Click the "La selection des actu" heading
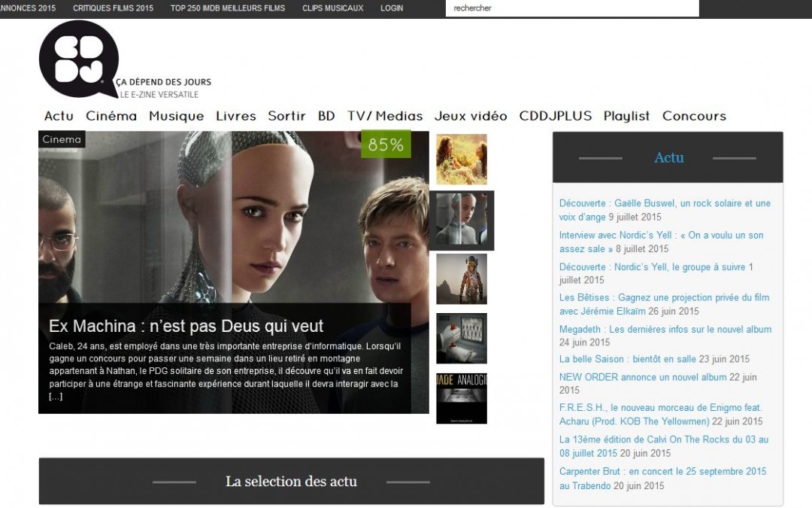Screen dimensions: 812x508 tap(291, 482)
